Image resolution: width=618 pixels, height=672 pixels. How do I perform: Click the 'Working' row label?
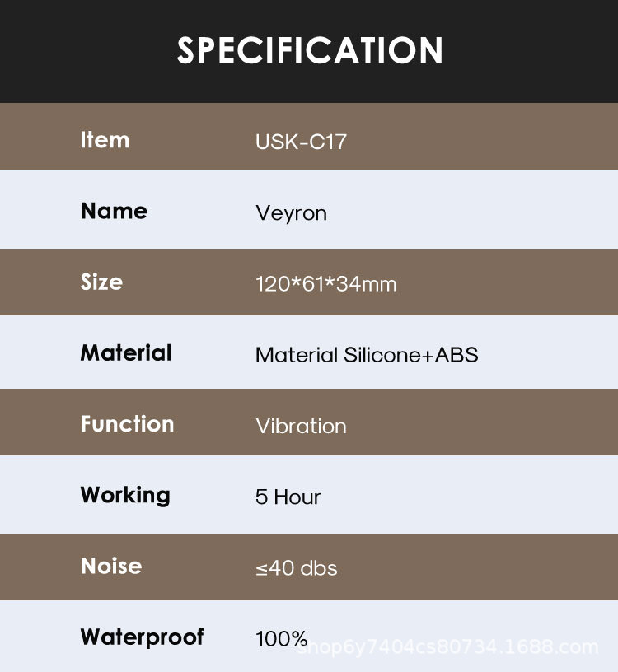125,495
